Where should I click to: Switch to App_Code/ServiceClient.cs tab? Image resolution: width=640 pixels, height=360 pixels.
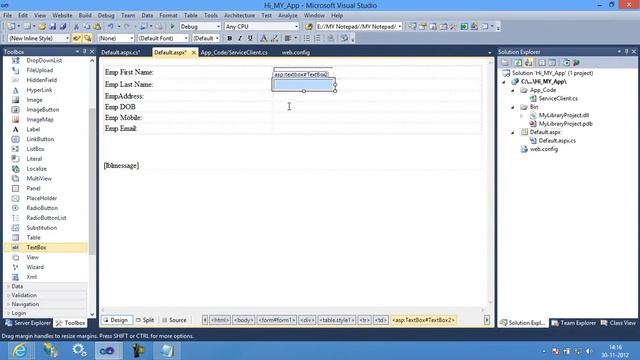click(234, 53)
